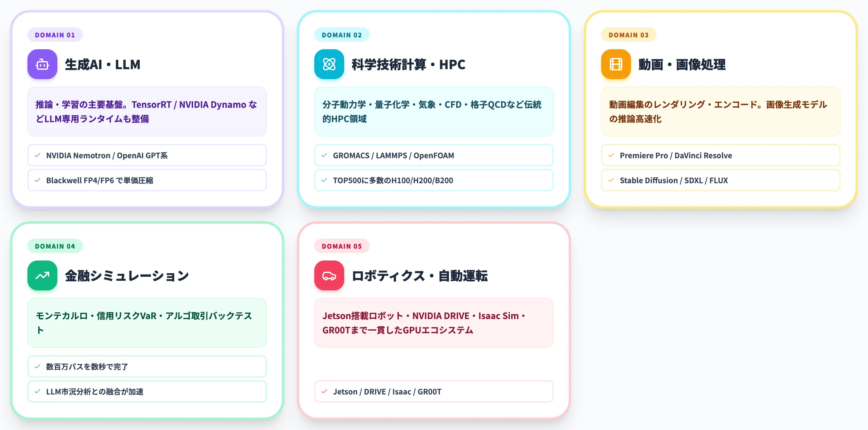Screen dimensions: 868x430
Task: Click the checkmark beside LLM市況分析との融合が加速
Action: [37, 391]
